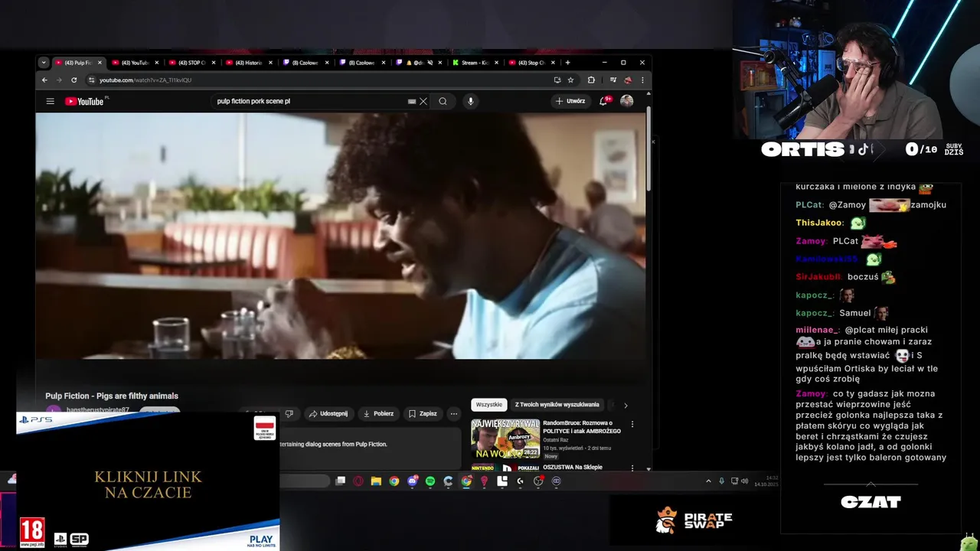This screenshot has height=551, width=980.
Task: Reload the page with the refresh icon
Action: (73, 80)
